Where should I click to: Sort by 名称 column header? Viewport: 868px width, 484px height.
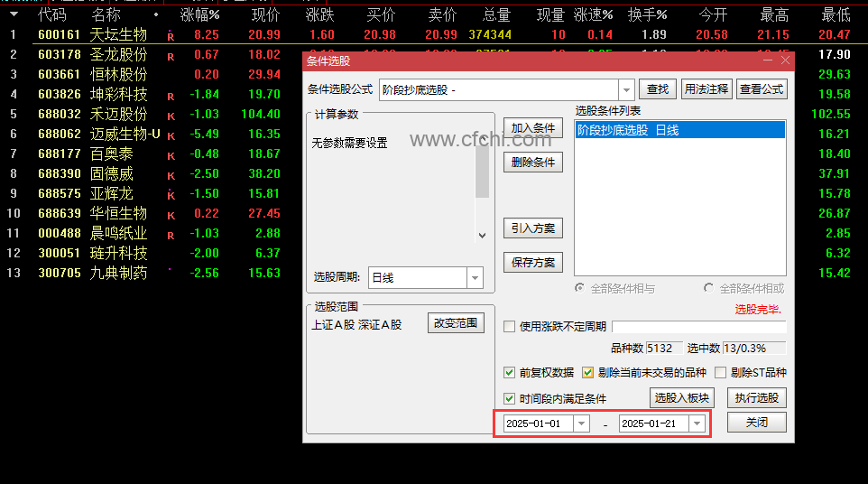(x=106, y=15)
